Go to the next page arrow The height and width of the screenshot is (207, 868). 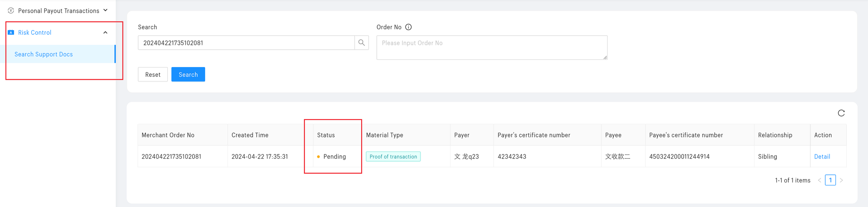841,180
